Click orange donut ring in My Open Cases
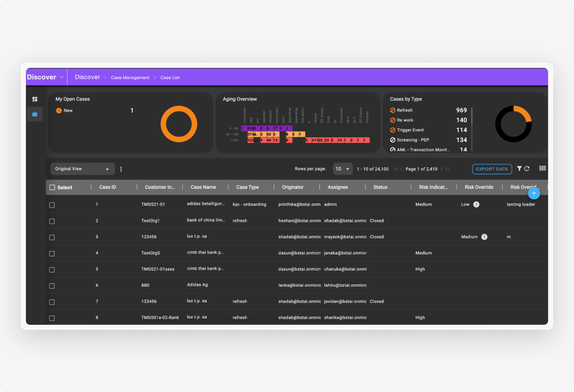 pyautogui.click(x=179, y=108)
